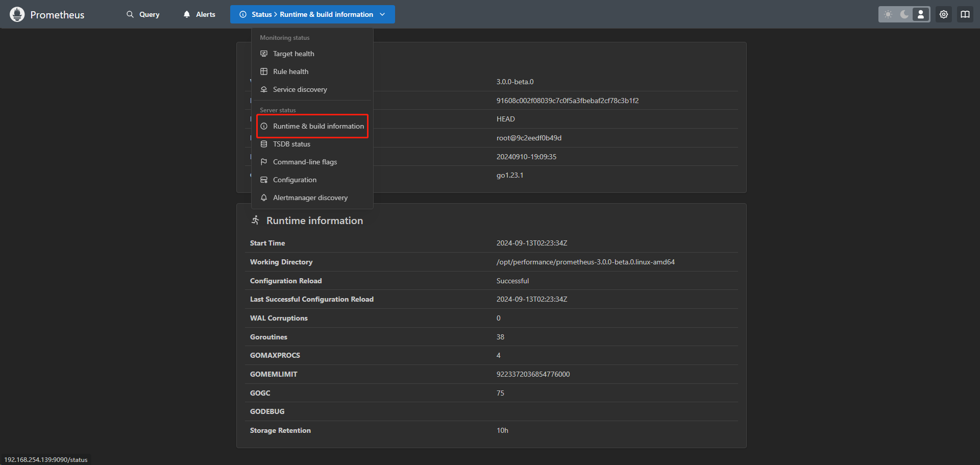Choose Rule health from the menu

pos(312,71)
